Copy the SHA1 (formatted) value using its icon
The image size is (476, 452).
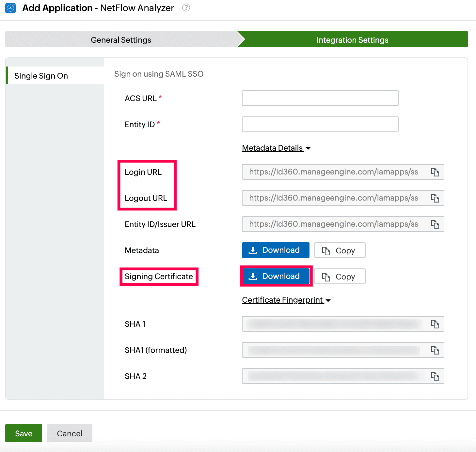coord(435,350)
